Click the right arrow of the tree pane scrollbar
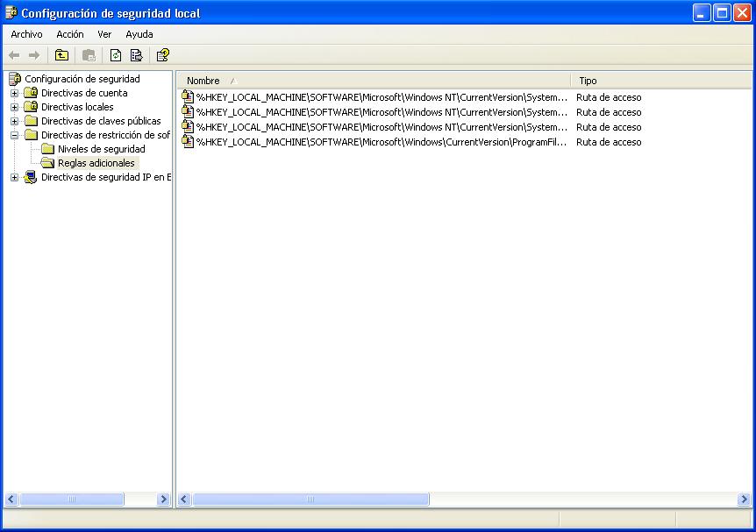This screenshot has width=756, height=532. coord(163,500)
